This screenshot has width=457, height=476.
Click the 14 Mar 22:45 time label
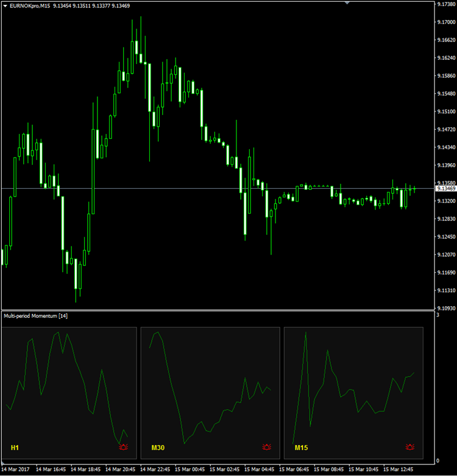(x=155, y=469)
